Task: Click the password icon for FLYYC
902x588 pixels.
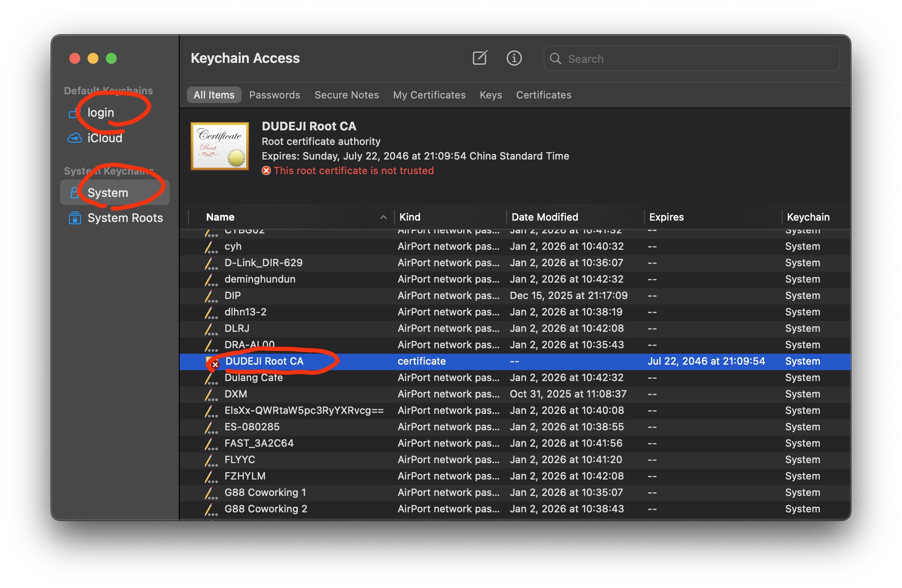Action: [211, 460]
